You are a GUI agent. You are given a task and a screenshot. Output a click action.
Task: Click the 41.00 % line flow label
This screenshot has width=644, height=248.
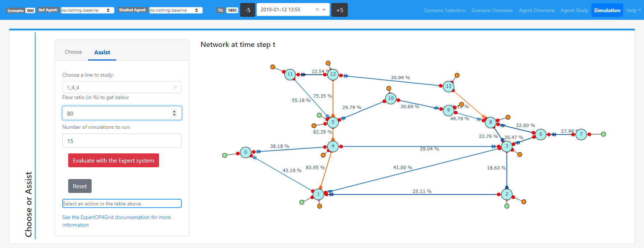click(x=402, y=167)
